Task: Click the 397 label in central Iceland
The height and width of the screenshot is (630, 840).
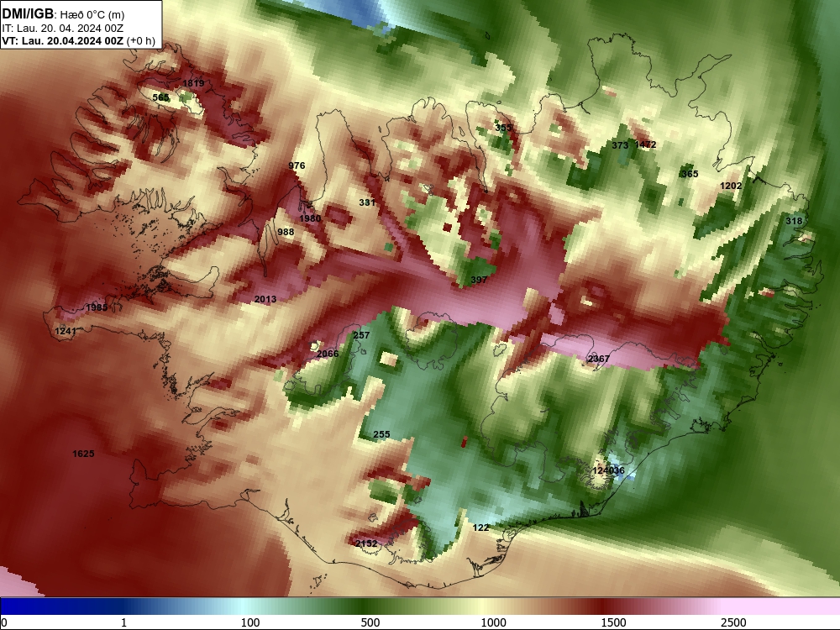Action: click(479, 280)
